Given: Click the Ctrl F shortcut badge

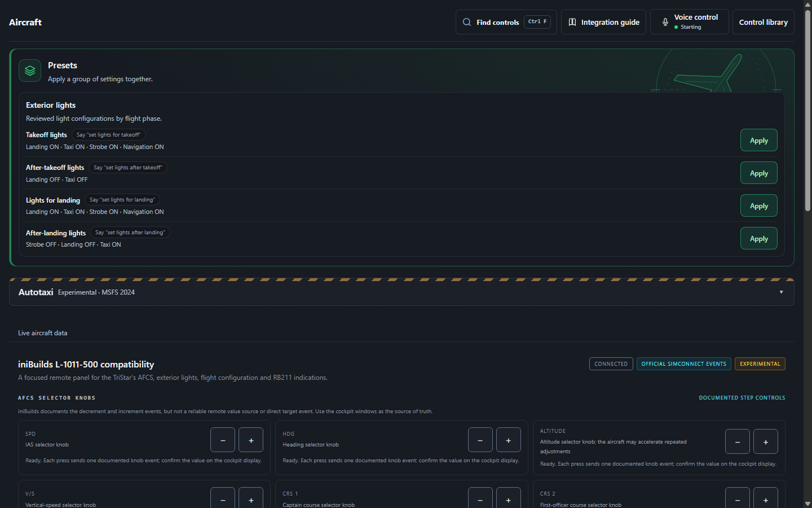Looking at the screenshot, I should click(x=537, y=21).
